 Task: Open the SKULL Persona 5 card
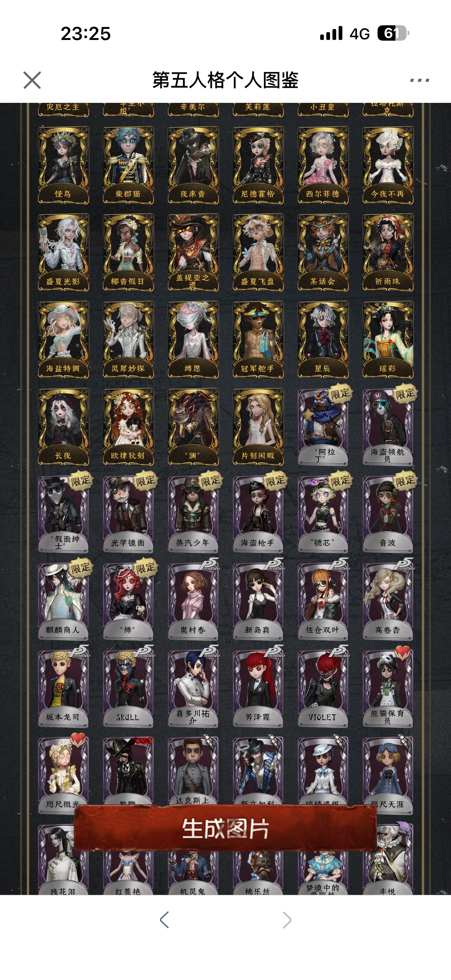(x=128, y=688)
